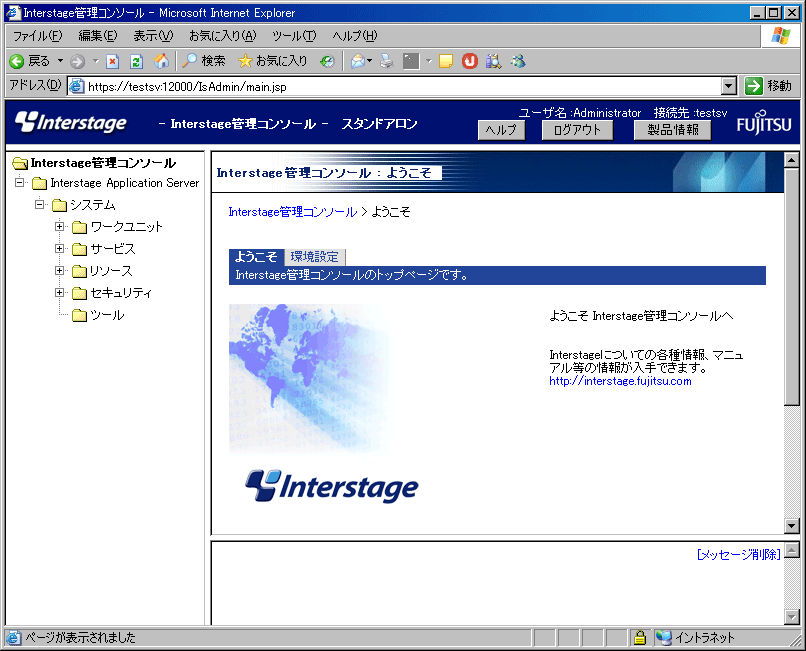Switch to the 環境設定 tab
Screen dimensions: 806x651
tap(315, 257)
